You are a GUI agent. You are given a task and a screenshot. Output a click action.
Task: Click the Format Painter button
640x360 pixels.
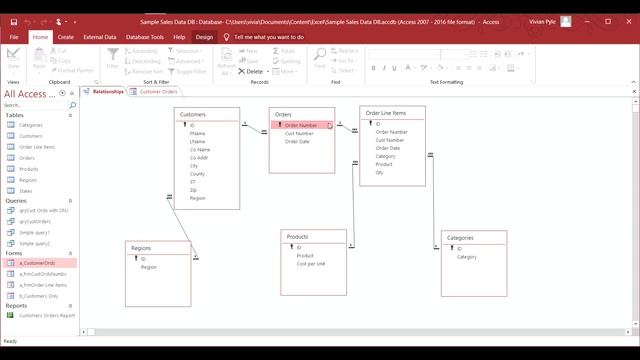click(x=72, y=71)
